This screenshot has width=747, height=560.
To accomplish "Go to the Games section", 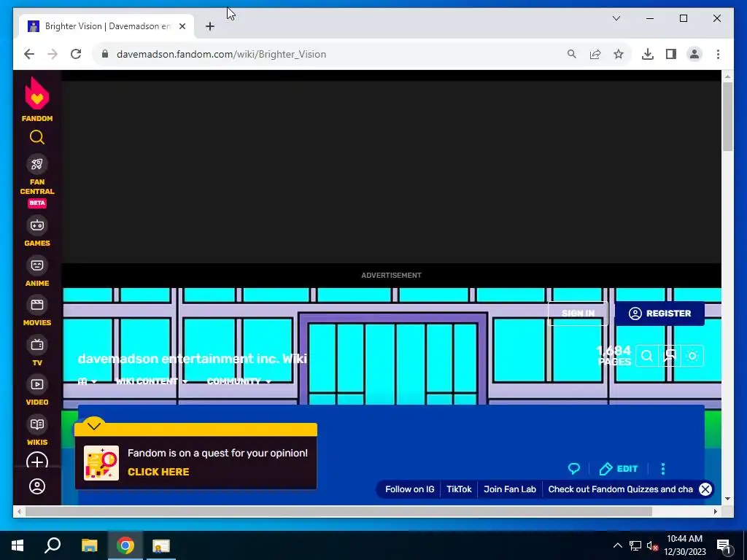I will pos(37,233).
